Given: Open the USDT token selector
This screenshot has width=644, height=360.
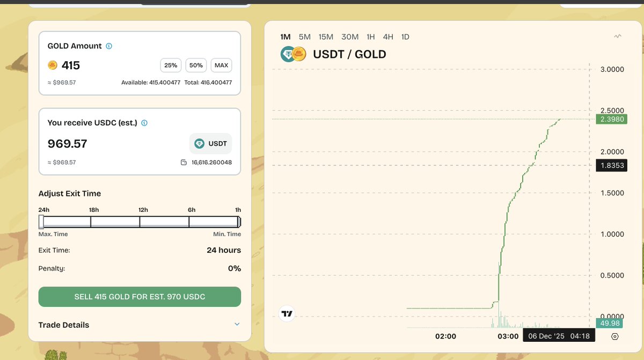Looking at the screenshot, I should (210, 144).
